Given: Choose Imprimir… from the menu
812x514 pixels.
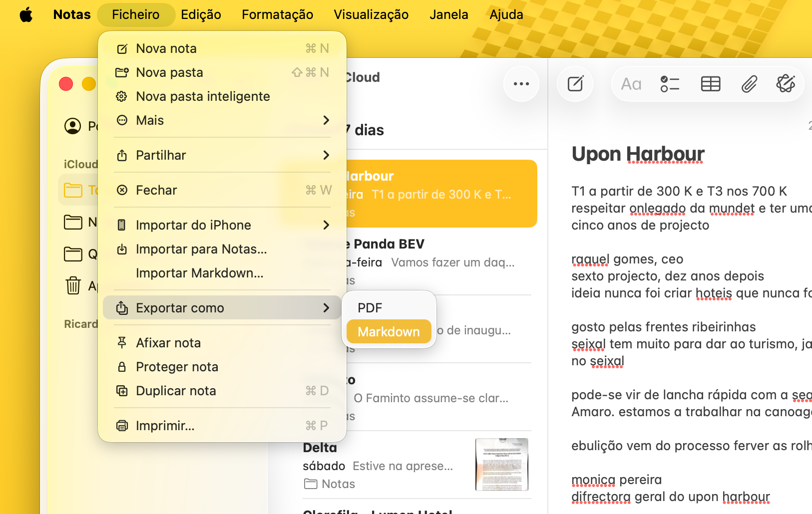Looking at the screenshot, I should point(222,426).
